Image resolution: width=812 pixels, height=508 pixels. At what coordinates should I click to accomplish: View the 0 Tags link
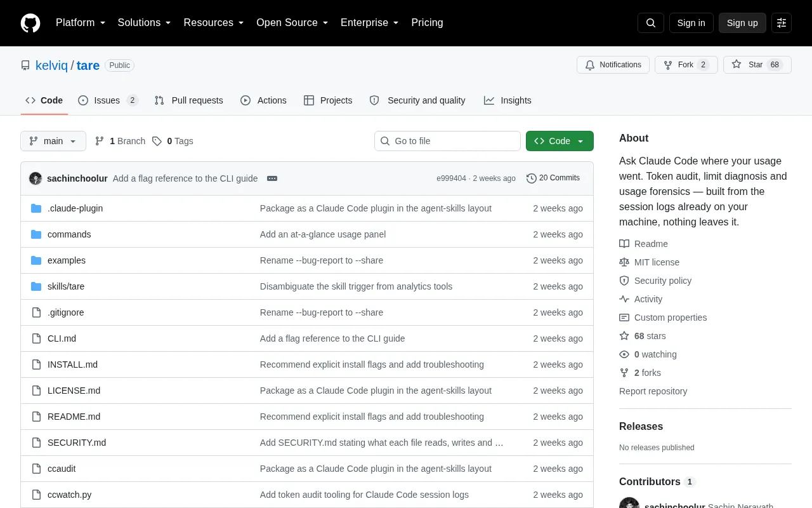click(x=173, y=141)
